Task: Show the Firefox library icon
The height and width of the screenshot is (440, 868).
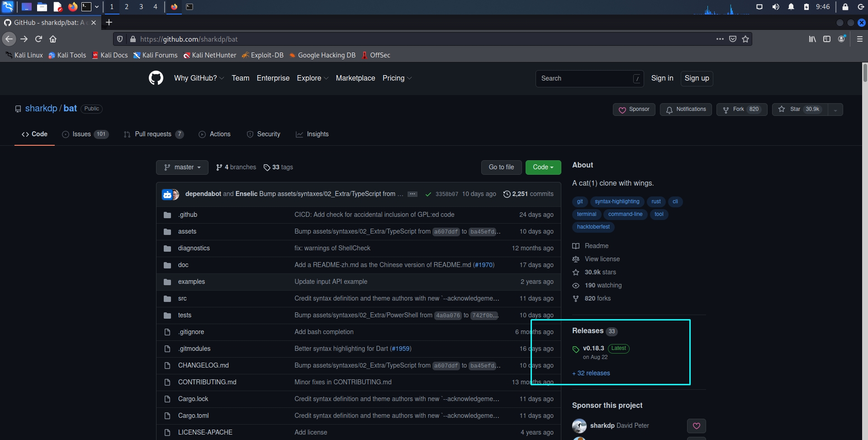Action: click(x=812, y=39)
